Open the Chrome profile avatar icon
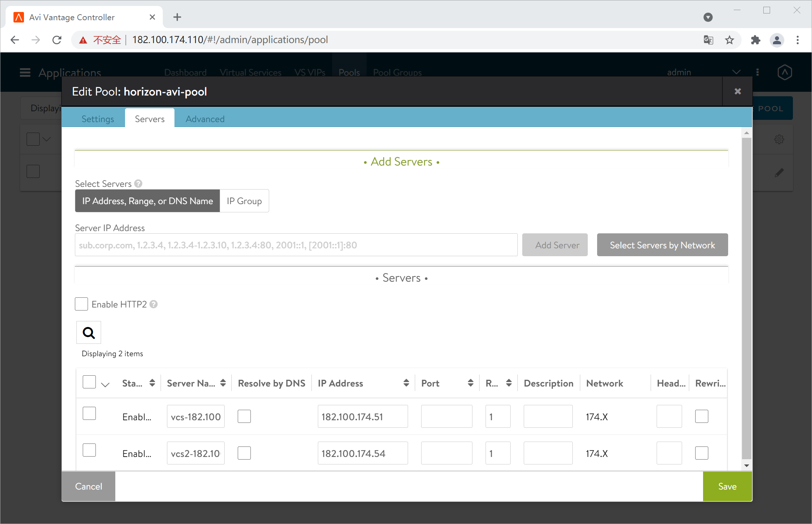The image size is (812, 524). (777, 40)
